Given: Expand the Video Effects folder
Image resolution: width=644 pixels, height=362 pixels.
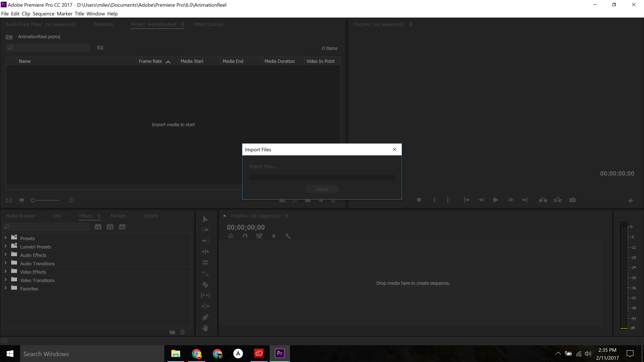Looking at the screenshot, I should [6, 271].
